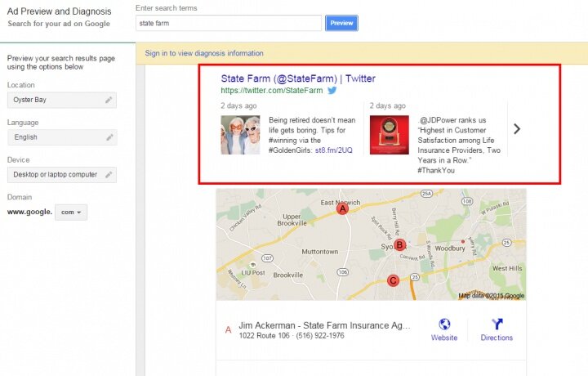This screenshot has height=376, width=588.
Task: Click the Golden Girls tweet thumbnail
Action: [240, 135]
